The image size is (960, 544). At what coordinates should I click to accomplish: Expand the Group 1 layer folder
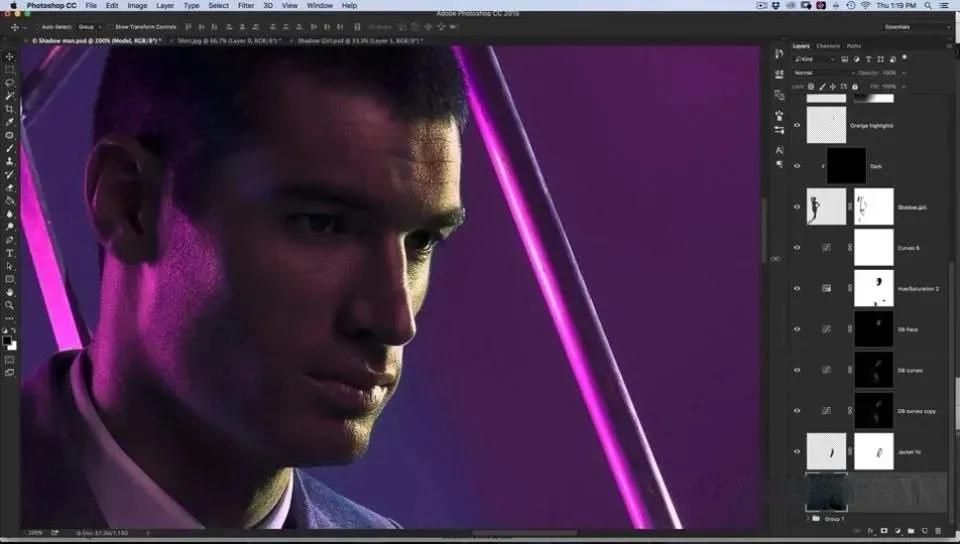tap(807, 519)
